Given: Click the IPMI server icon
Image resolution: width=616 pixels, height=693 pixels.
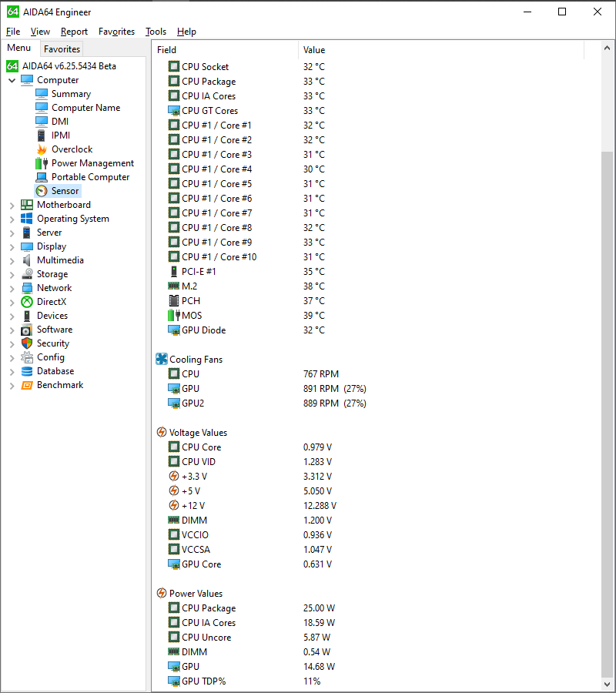Looking at the screenshot, I should (42, 136).
